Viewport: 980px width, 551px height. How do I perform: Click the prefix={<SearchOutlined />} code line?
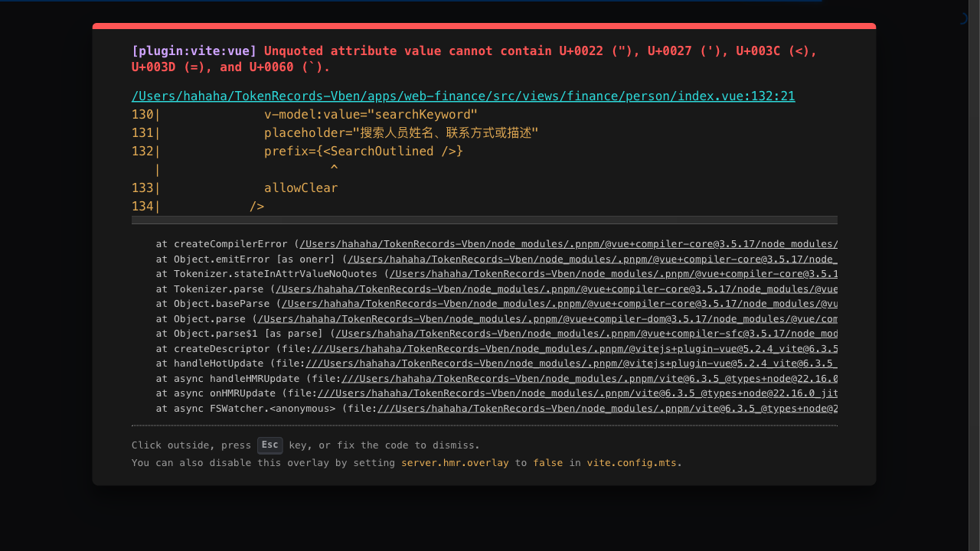click(x=364, y=152)
